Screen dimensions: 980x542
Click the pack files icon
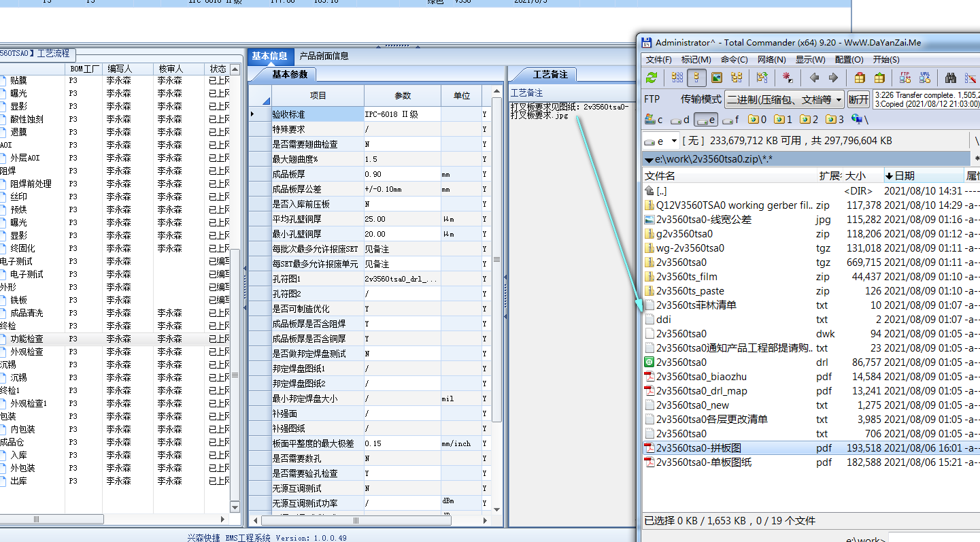click(860, 78)
